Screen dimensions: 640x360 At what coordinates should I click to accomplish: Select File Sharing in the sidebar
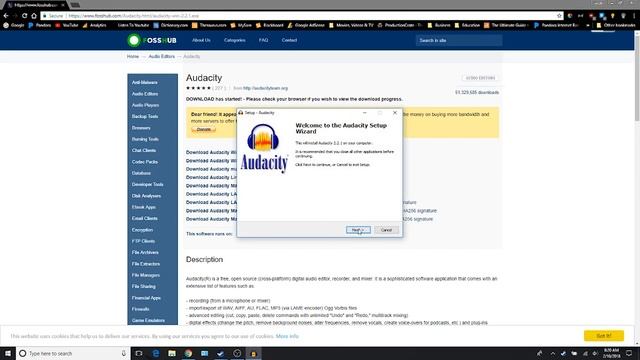pos(144,287)
